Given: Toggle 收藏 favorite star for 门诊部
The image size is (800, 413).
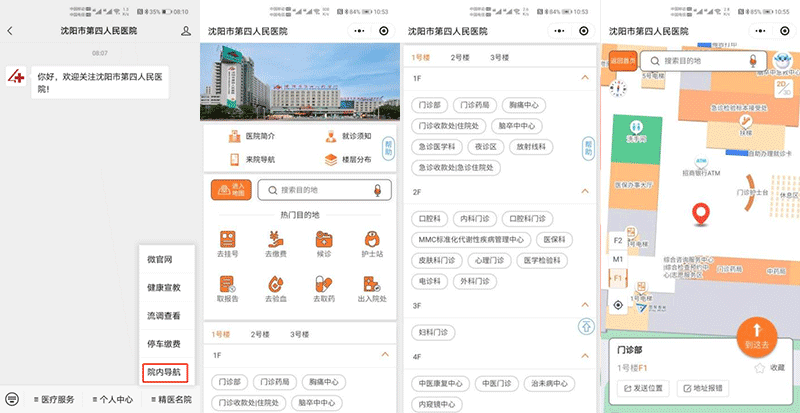Looking at the screenshot, I should pos(760,368).
